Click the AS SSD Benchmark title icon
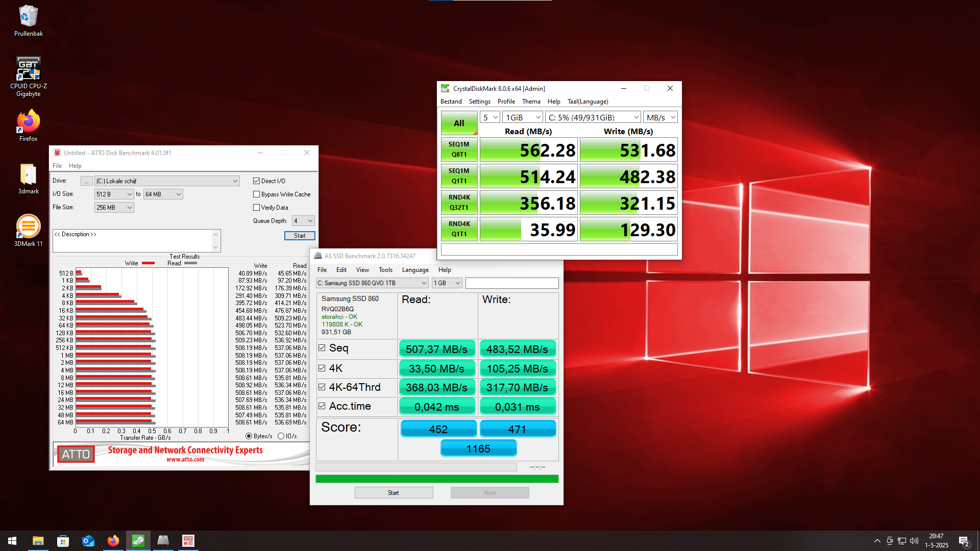 (x=318, y=256)
